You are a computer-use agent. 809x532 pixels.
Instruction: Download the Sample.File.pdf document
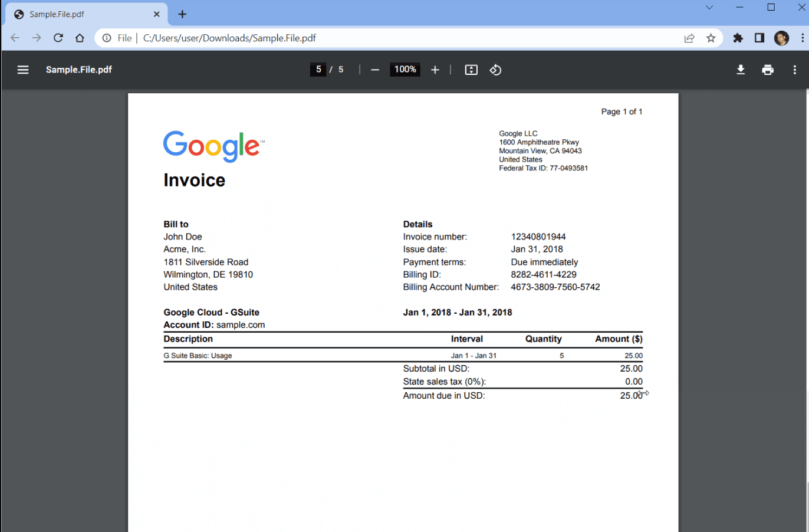[740, 69]
